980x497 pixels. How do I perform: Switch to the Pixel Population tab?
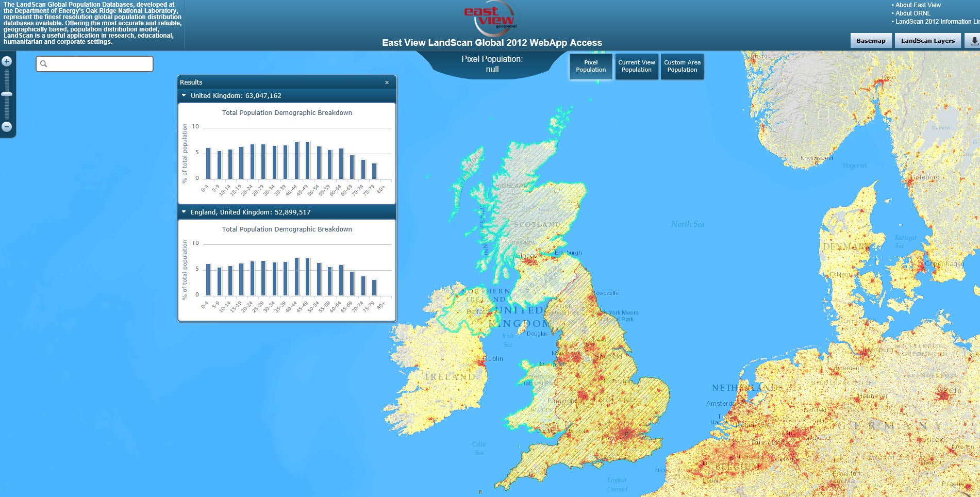(590, 66)
